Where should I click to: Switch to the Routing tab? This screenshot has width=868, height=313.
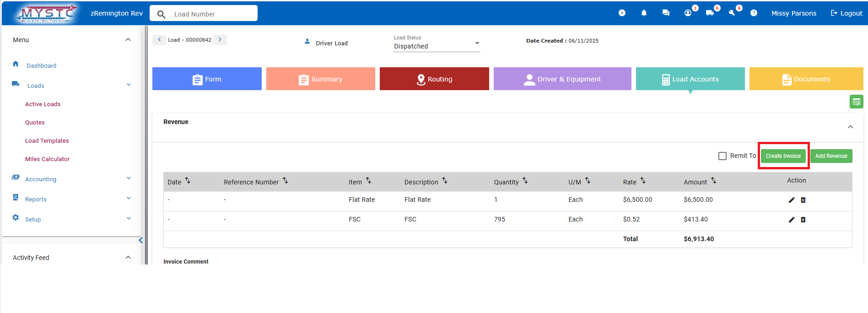point(434,79)
